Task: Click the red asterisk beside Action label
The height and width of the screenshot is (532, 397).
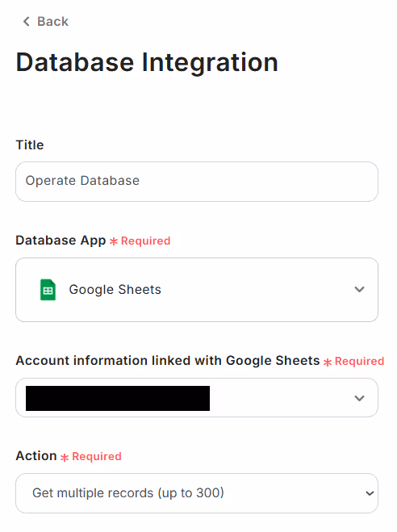Action: [x=65, y=458]
